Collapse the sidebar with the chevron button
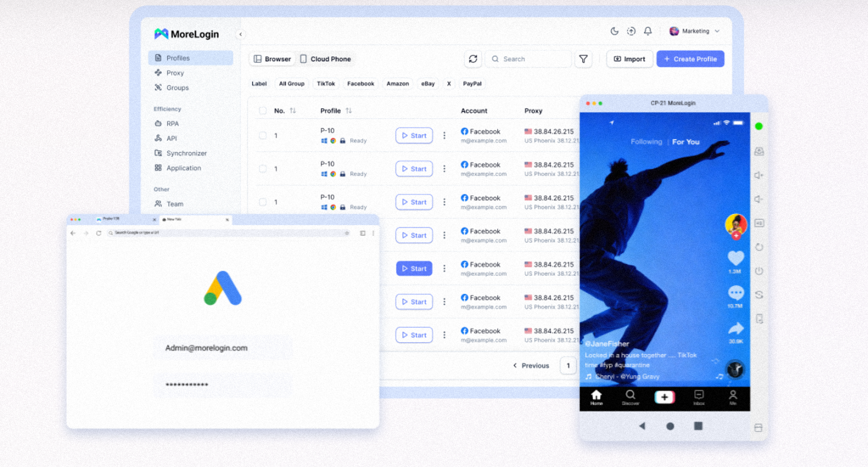 (241, 35)
